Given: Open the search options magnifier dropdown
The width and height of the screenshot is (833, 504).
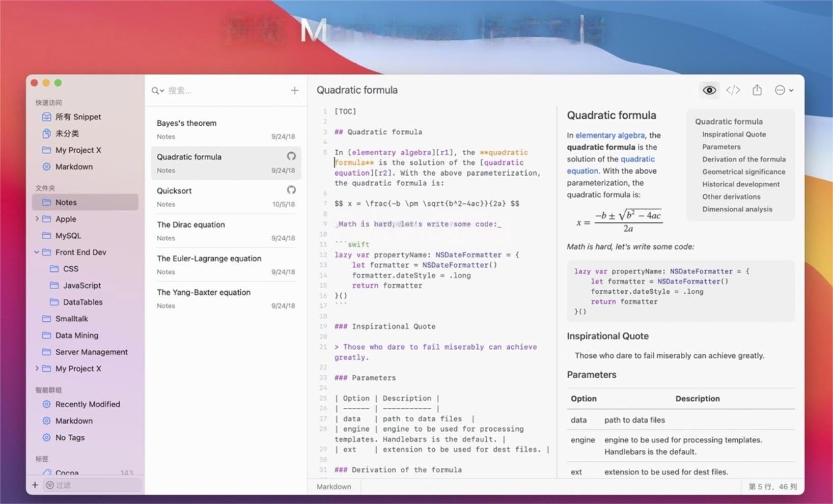Looking at the screenshot, I should point(157,91).
